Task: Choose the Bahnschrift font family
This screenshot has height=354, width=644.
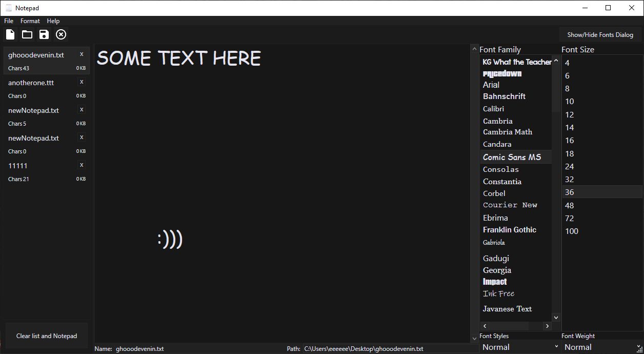Action: point(516,96)
